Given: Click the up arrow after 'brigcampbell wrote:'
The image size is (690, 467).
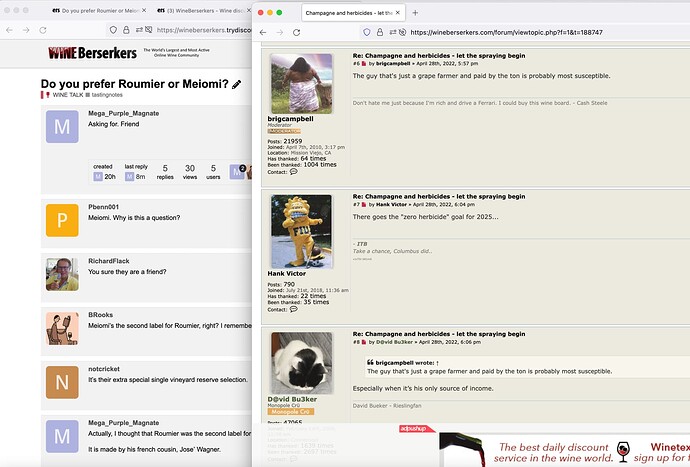Looking at the screenshot, I should coord(437,363).
